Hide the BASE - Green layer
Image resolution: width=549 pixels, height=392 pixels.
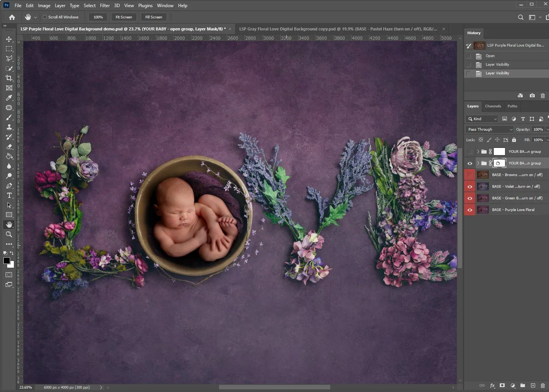coord(470,198)
